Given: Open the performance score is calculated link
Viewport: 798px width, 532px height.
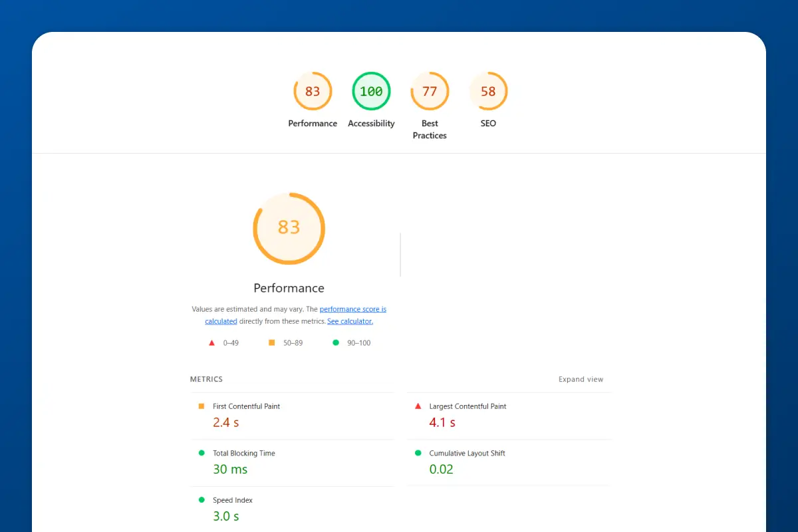Looking at the screenshot, I should pos(352,309).
